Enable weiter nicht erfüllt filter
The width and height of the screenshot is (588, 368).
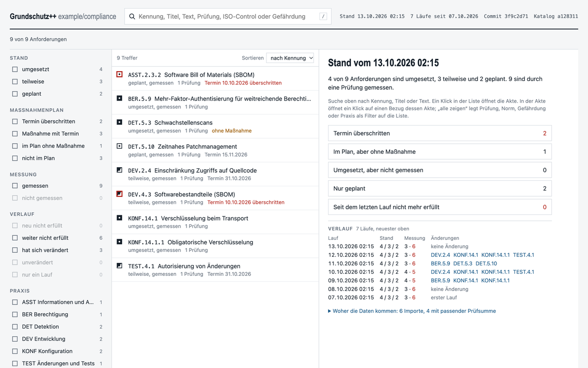tap(15, 238)
